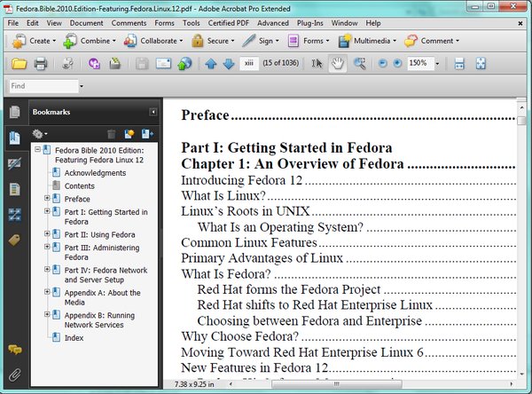Open the Plug-Ins menu
This screenshot has height=394, width=532.
point(309,23)
